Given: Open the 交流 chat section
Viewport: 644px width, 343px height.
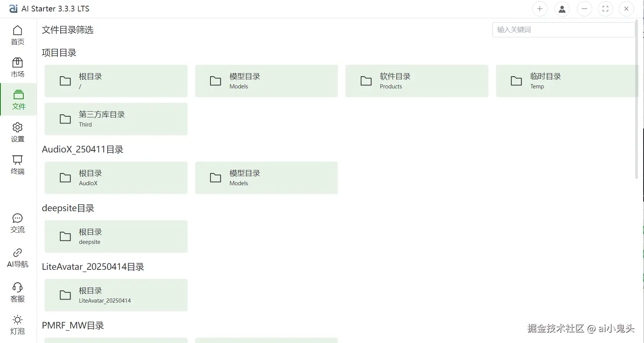Looking at the screenshot, I should click(18, 223).
